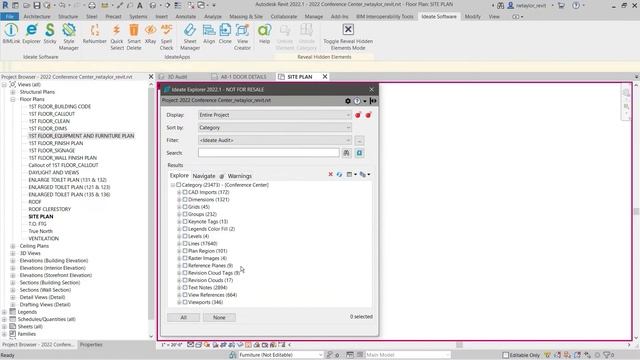Click the refresh icon in Results toolbar
The height and width of the screenshot is (360, 640).
pyautogui.click(x=339, y=174)
